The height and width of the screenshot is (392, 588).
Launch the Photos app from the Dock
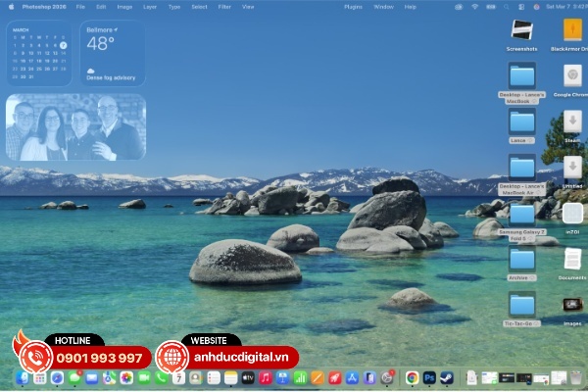click(126, 378)
